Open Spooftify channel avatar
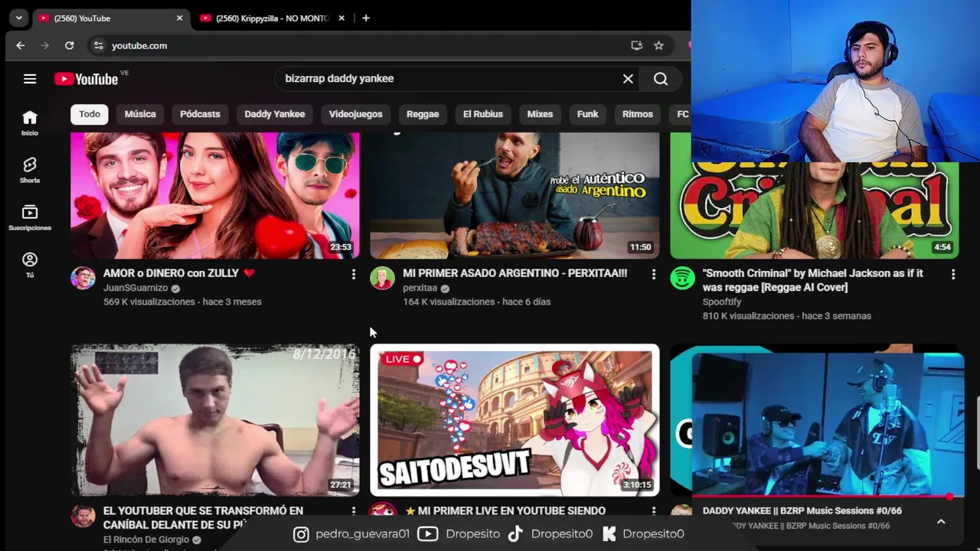 pyautogui.click(x=682, y=278)
